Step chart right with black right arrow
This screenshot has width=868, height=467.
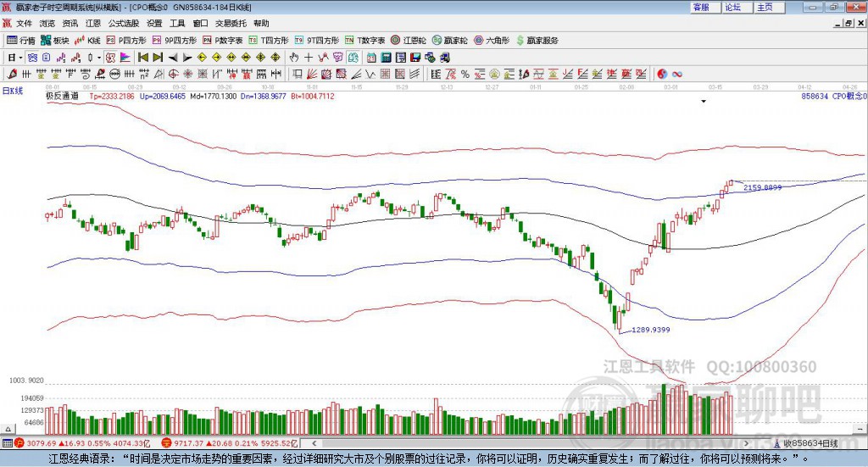click(187, 58)
